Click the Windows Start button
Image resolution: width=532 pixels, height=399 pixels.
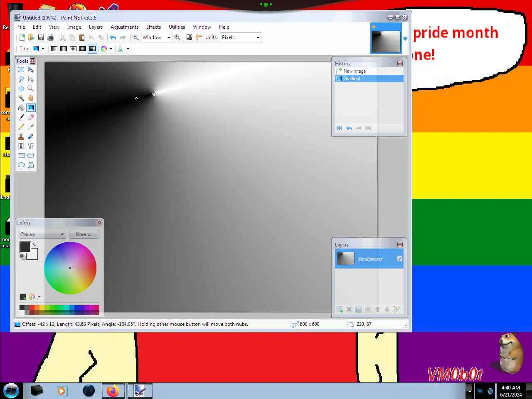(11, 391)
